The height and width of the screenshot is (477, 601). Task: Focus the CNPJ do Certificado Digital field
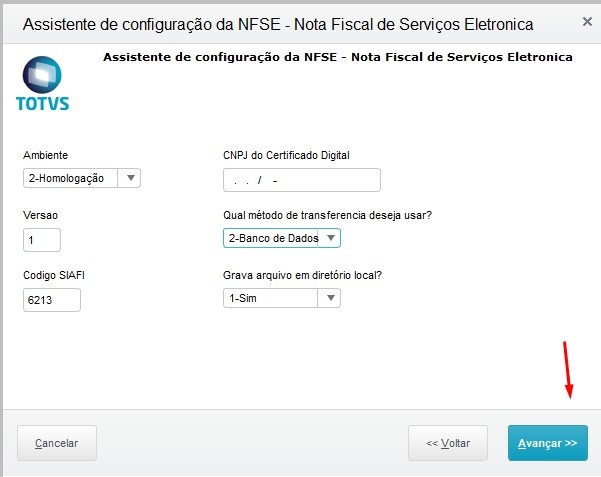(x=301, y=180)
